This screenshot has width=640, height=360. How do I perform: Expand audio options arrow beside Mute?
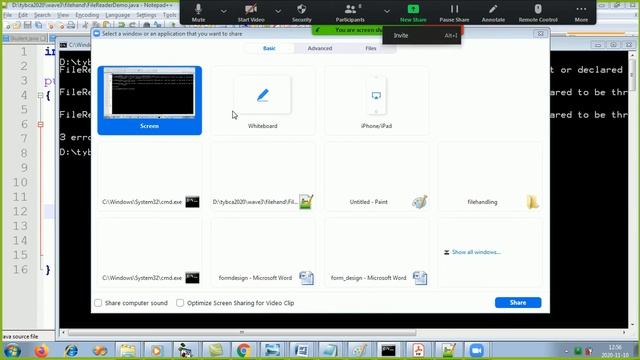(x=223, y=11)
